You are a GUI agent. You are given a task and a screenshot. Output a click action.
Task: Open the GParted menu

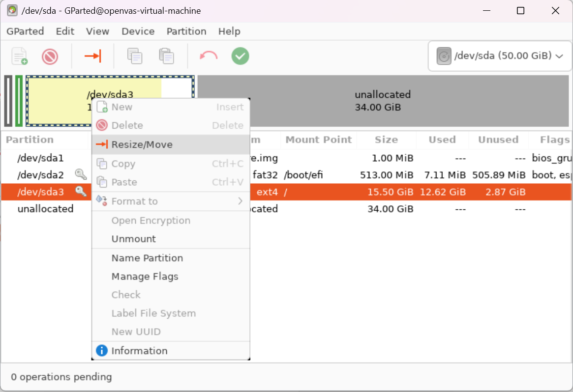[x=25, y=31]
